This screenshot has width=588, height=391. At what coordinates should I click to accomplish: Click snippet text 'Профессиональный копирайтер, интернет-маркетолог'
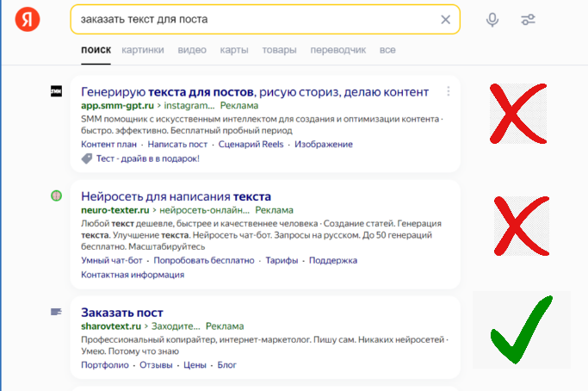tap(195, 340)
